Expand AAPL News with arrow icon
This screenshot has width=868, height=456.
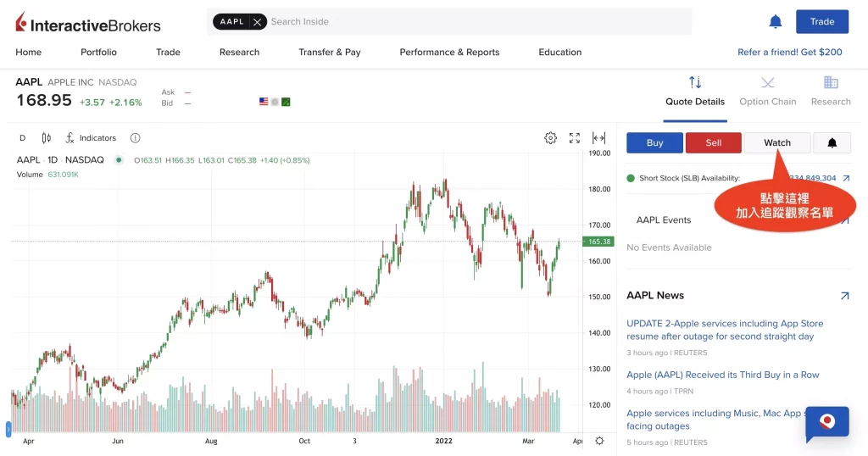point(845,296)
